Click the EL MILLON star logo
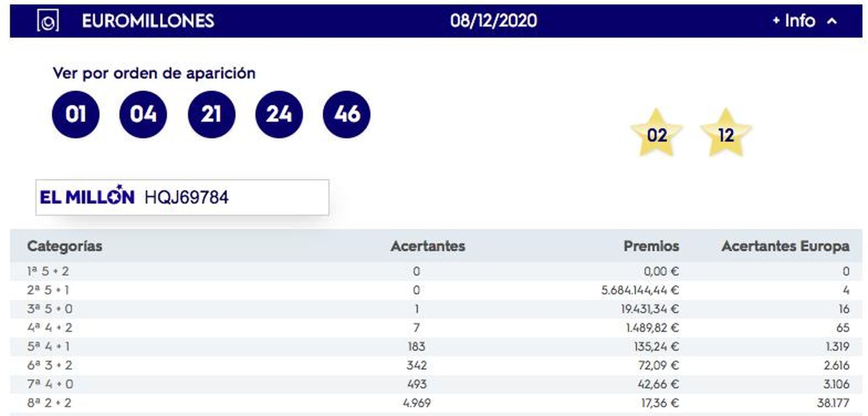 click(86, 197)
